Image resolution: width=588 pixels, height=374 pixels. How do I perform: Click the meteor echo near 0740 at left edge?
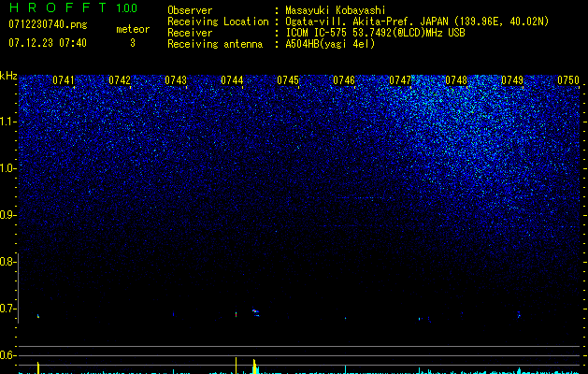coord(38,316)
